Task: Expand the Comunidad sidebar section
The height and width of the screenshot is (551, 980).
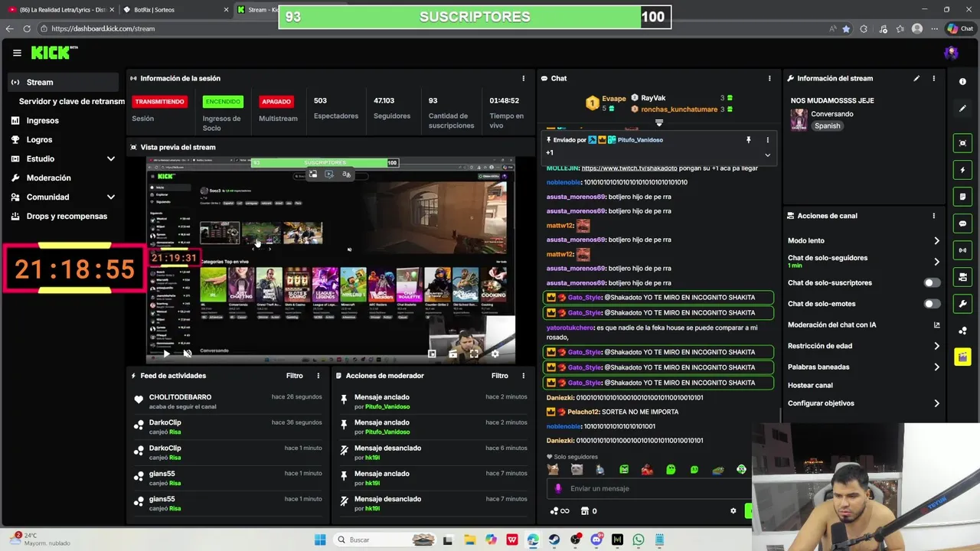Action: point(110,197)
